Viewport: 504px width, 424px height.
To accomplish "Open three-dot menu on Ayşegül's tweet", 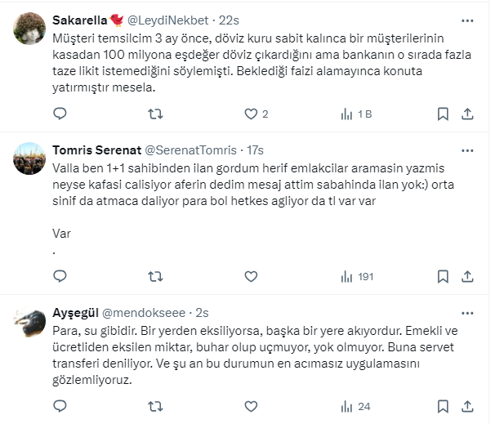I will click(x=467, y=312).
